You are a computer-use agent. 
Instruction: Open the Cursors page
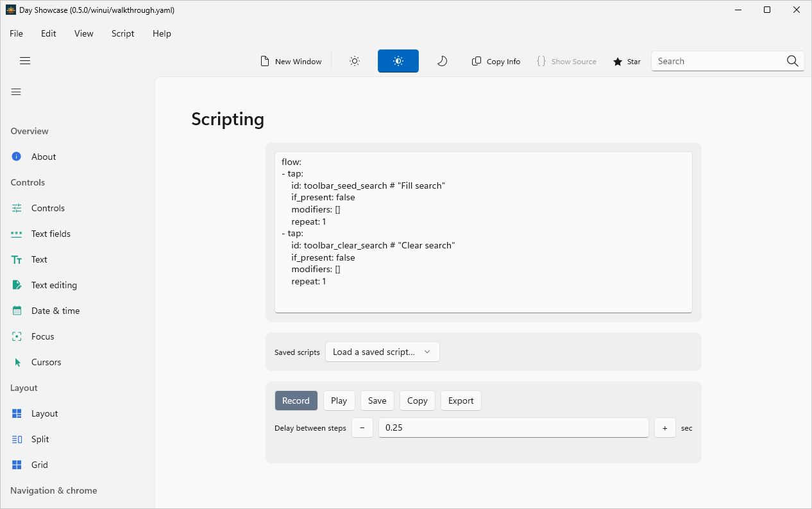78,362
